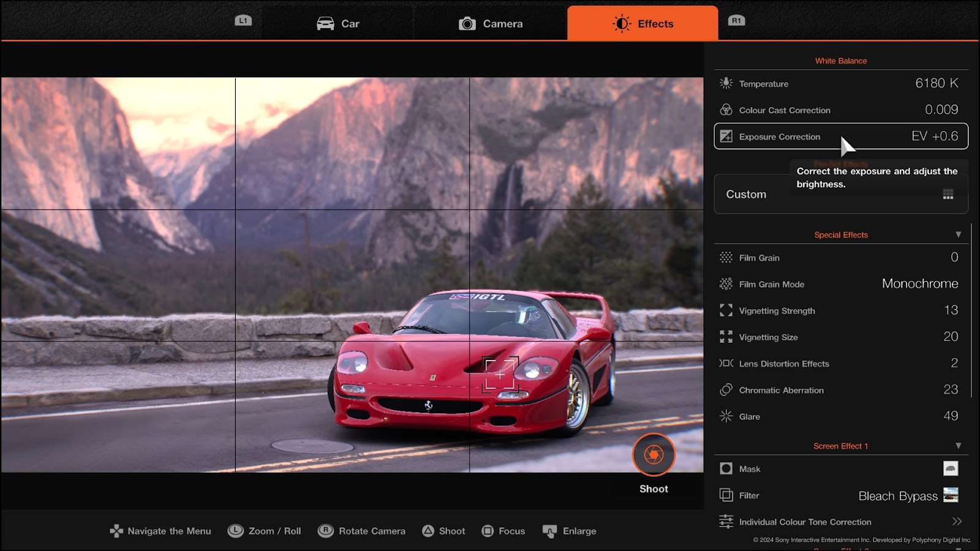The height and width of the screenshot is (551, 980).
Task: Click the square Focus icon
Action: pos(488,531)
